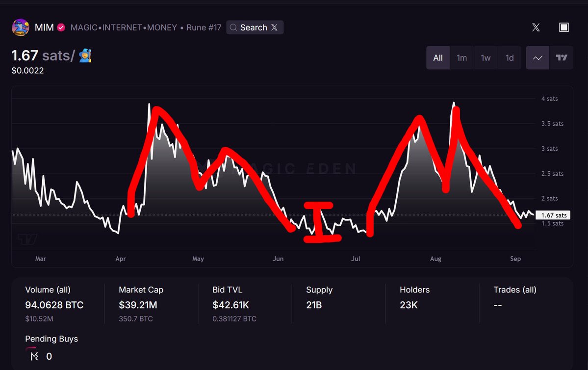
Task: Click the MIM wizard avatar icon
Action: point(20,27)
